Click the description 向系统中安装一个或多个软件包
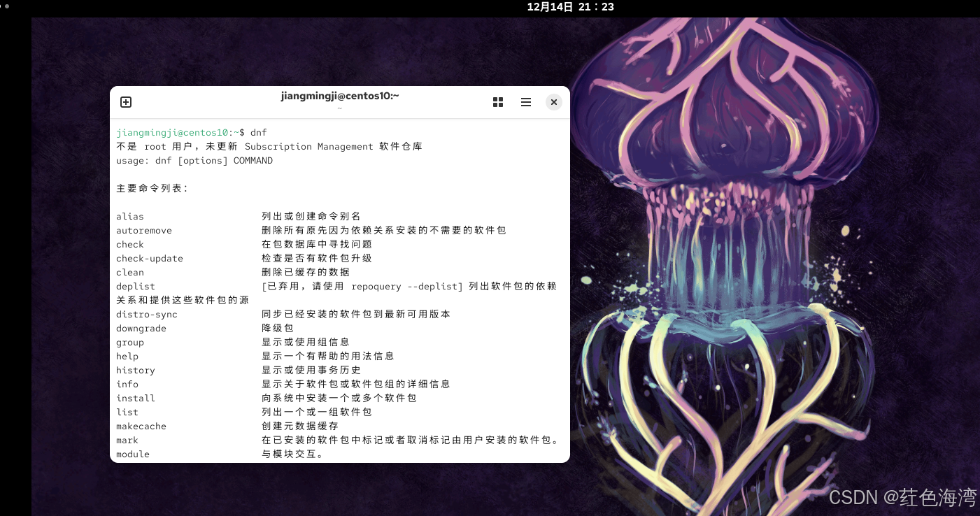Viewport: 980px width, 516px height. click(x=339, y=398)
